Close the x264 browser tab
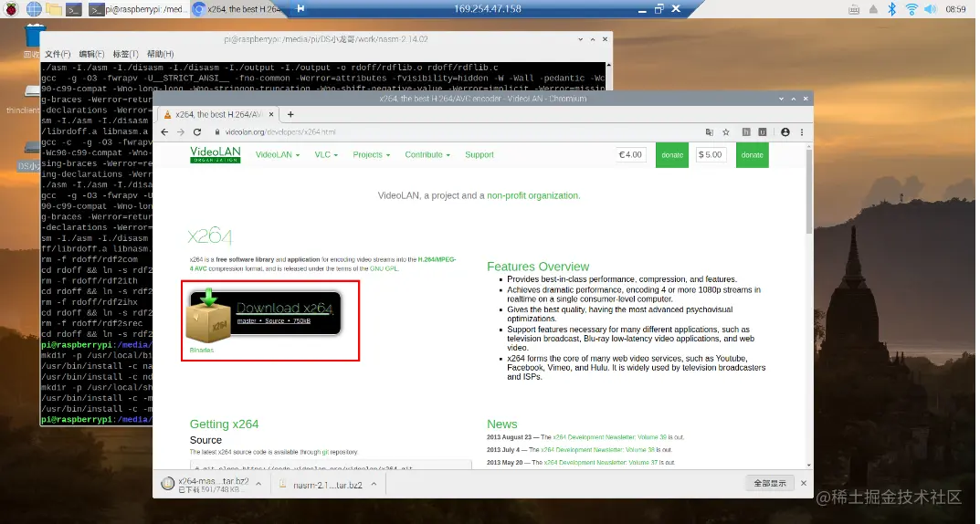This screenshot has width=980, height=524. [270, 114]
